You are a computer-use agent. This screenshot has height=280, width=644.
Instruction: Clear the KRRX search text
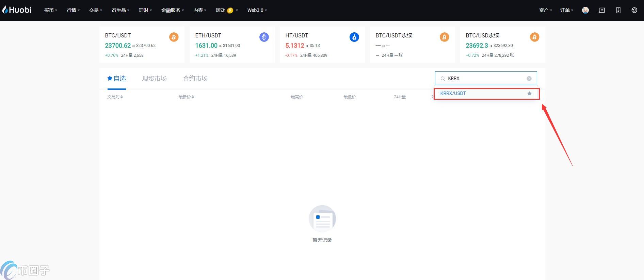click(529, 79)
